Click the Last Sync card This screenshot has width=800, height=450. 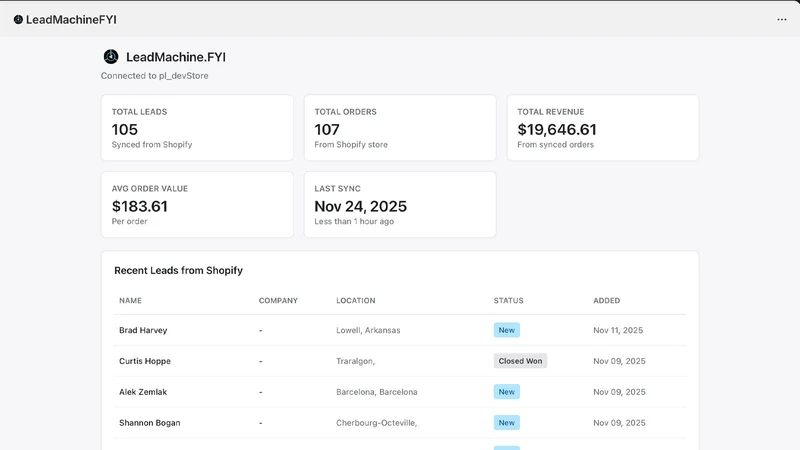click(x=400, y=204)
